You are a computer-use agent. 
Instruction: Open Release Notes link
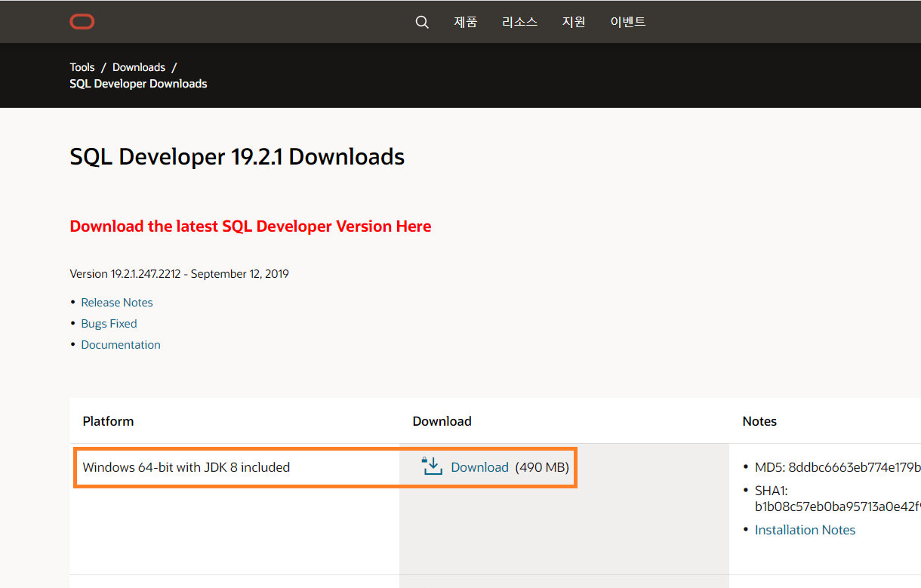click(x=117, y=302)
